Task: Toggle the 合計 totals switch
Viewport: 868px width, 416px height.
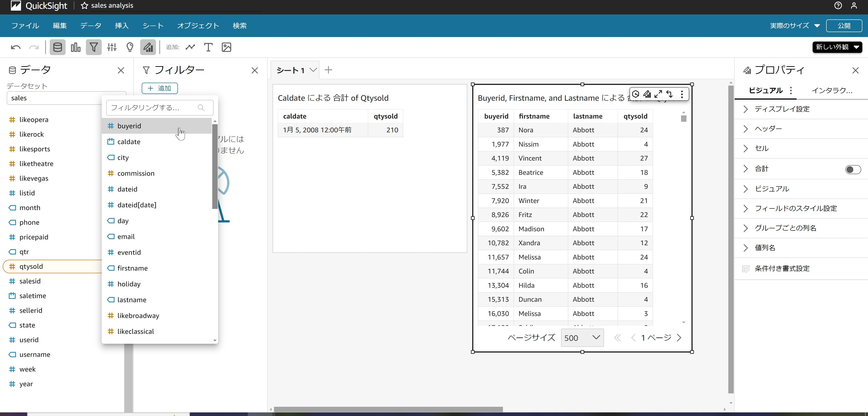Action: [x=853, y=169]
